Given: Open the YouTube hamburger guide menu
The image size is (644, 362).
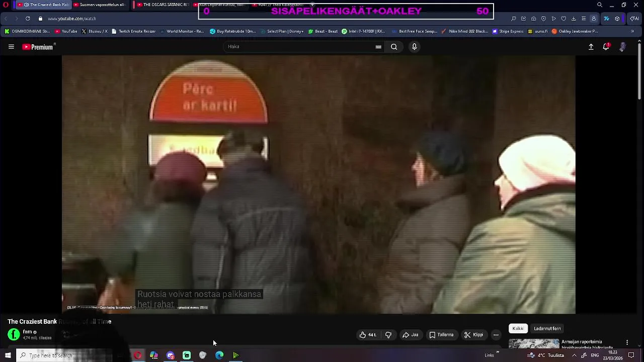Looking at the screenshot, I should coord(11,47).
